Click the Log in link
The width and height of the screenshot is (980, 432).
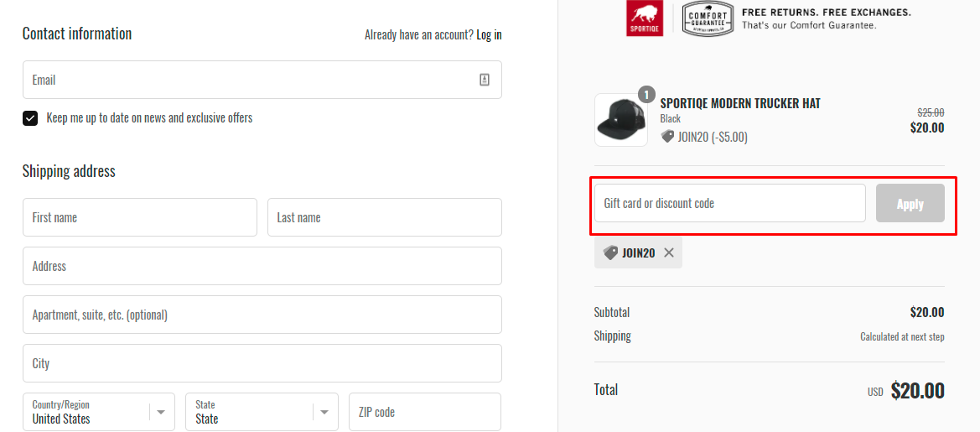(x=489, y=35)
